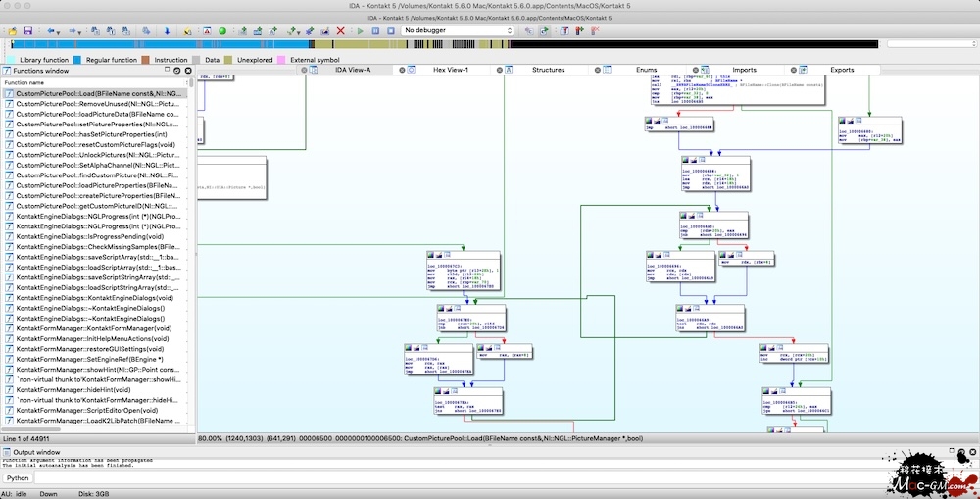This screenshot has height=499, width=980.
Task: Select KontaktFormManager::hideHint(void) row
Action: [x=94, y=389]
